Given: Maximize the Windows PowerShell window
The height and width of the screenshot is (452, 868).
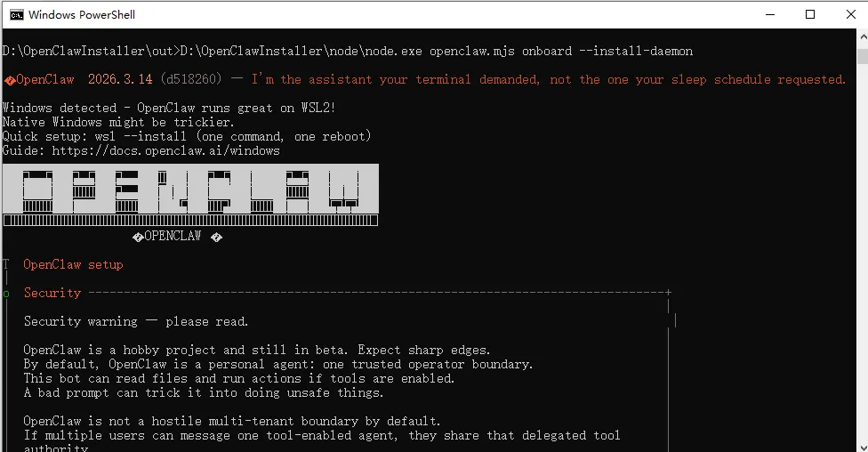Looking at the screenshot, I should [810, 14].
